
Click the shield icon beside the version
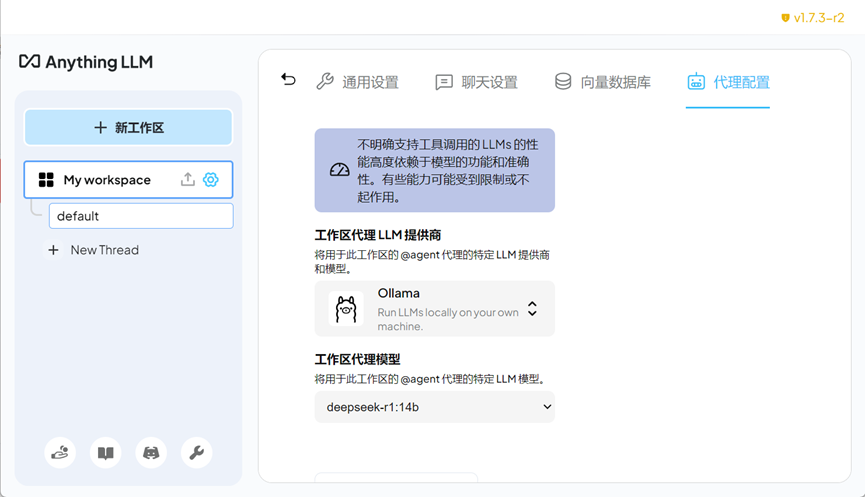click(785, 18)
